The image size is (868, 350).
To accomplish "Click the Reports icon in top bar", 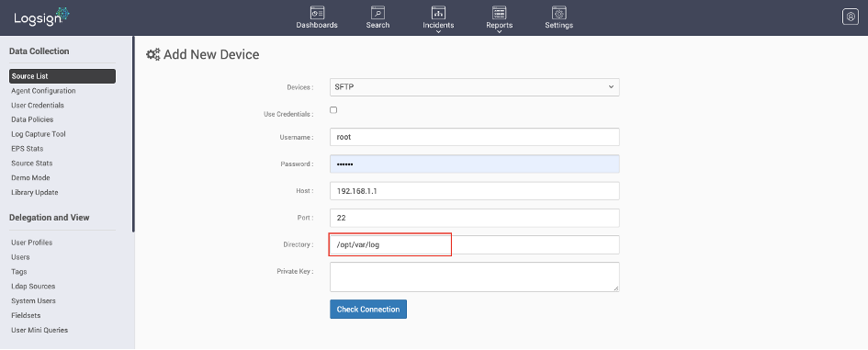I will (500, 13).
